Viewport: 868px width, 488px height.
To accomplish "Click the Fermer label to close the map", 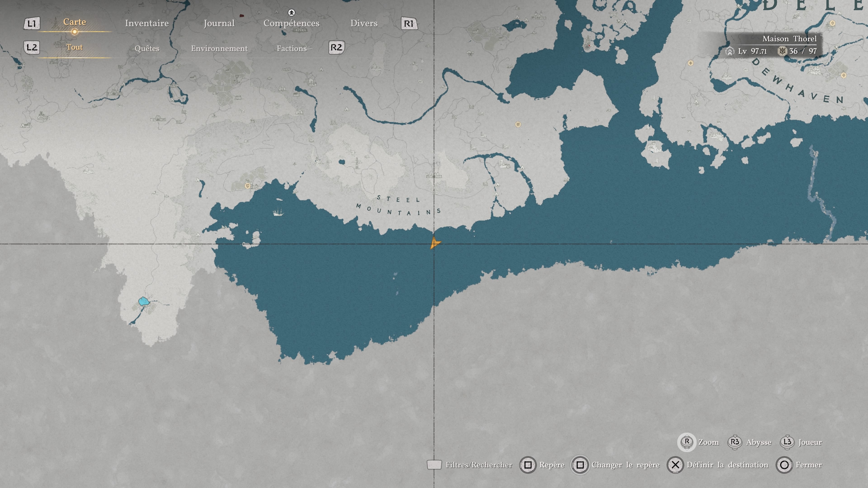I will pos(809,465).
